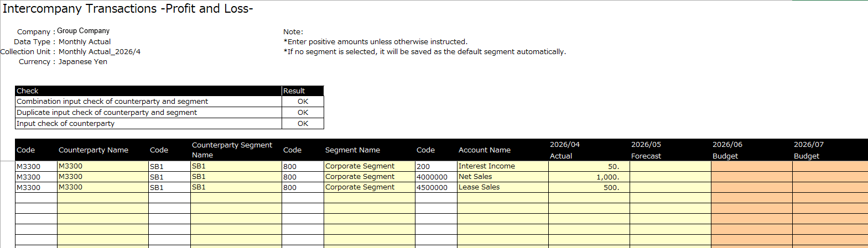
Task: Select counterparty segment code SB1 in Interest Income row
Action: [169, 166]
